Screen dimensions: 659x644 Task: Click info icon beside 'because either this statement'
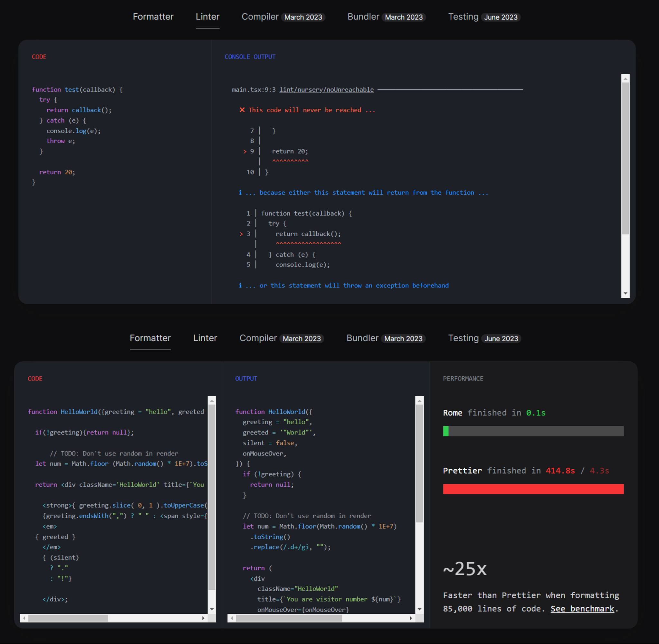click(240, 192)
